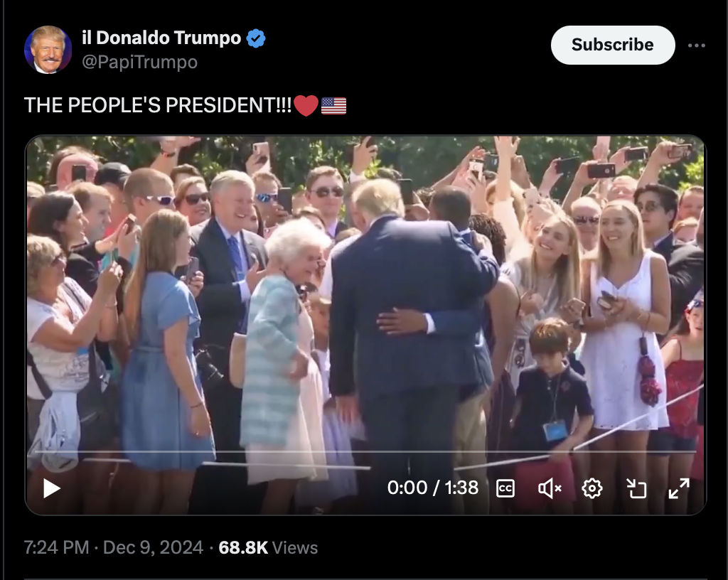The image size is (728, 580).
Task: Play the video
Action: click(x=51, y=488)
